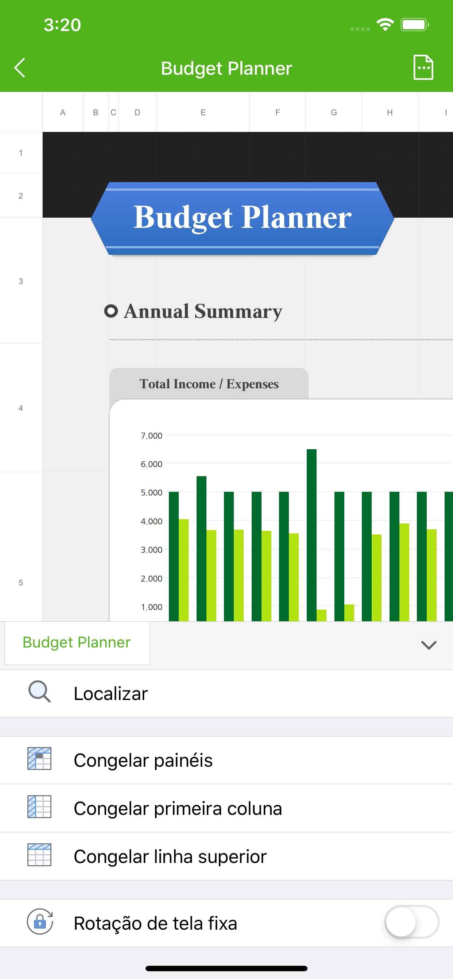Tap the tallest dark green chart bar
The height and width of the screenshot is (980, 453).
point(311,535)
